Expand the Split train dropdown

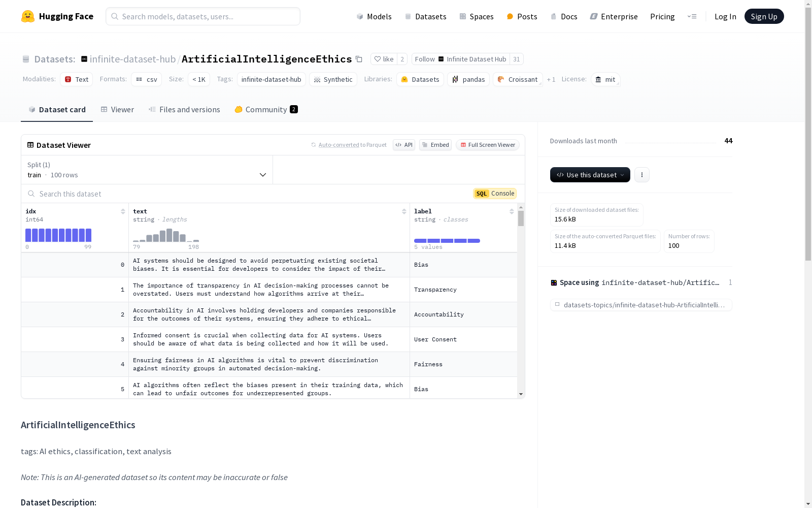[147, 170]
